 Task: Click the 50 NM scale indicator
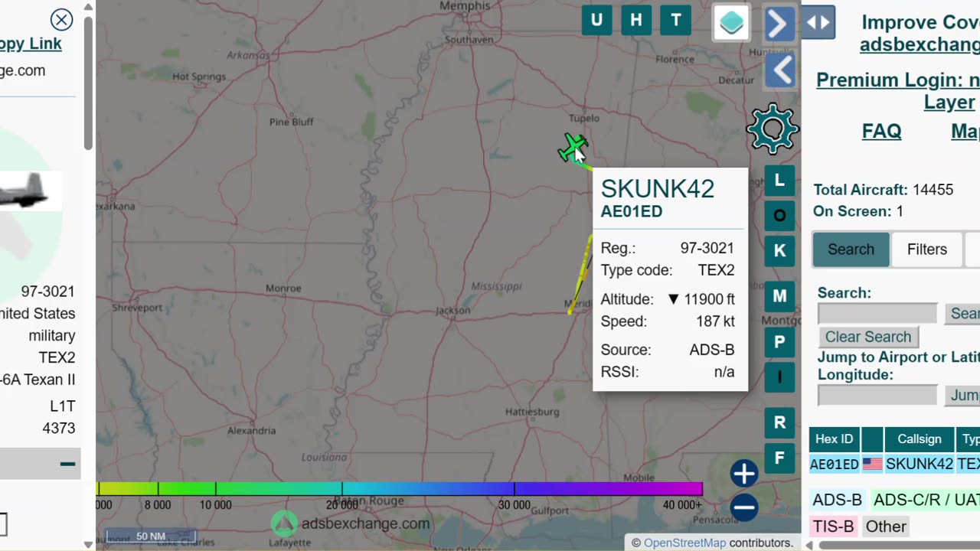151,536
